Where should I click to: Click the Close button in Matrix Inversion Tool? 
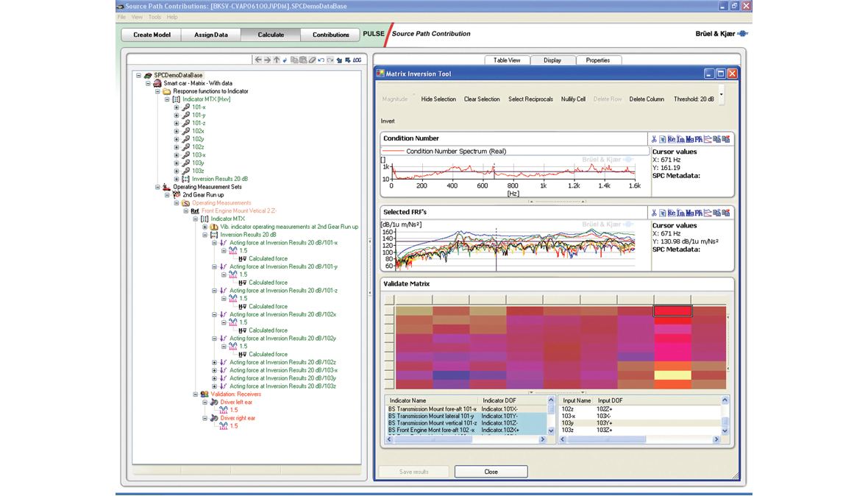click(x=491, y=471)
